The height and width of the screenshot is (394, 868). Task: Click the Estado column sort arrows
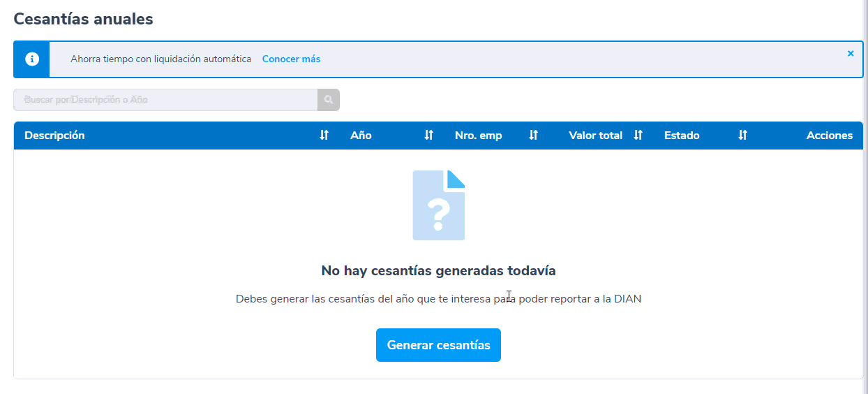(742, 136)
